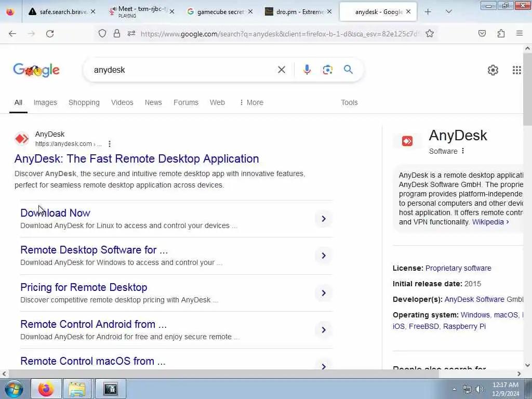Open Windows Explorer from the taskbar
Viewport: 532px width, 399px height.
pyautogui.click(x=77, y=389)
